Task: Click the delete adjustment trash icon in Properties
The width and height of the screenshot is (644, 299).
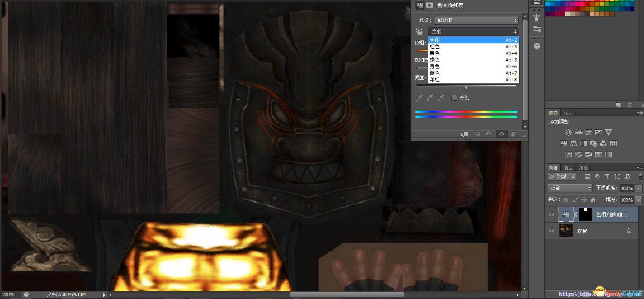Action: 513,134
